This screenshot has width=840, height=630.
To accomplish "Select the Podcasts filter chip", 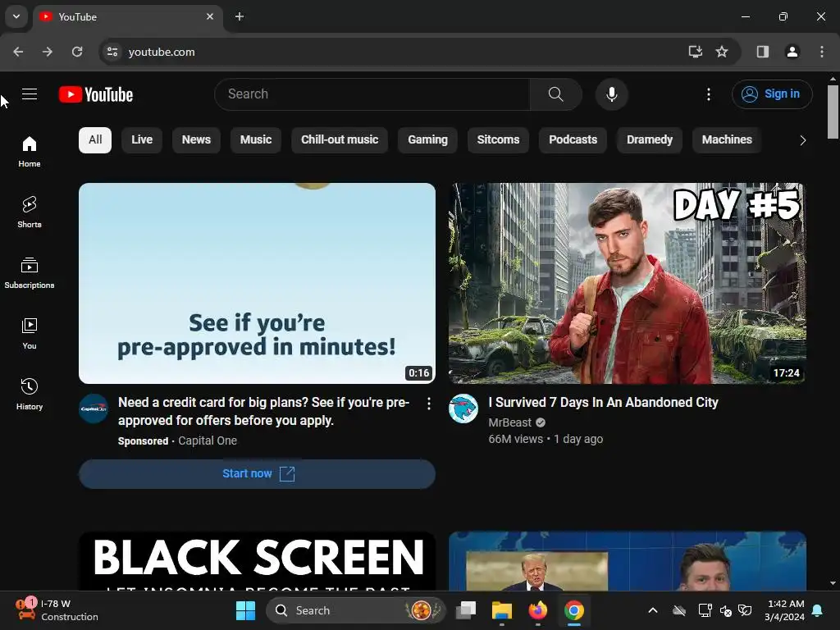I will tap(573, 139).
